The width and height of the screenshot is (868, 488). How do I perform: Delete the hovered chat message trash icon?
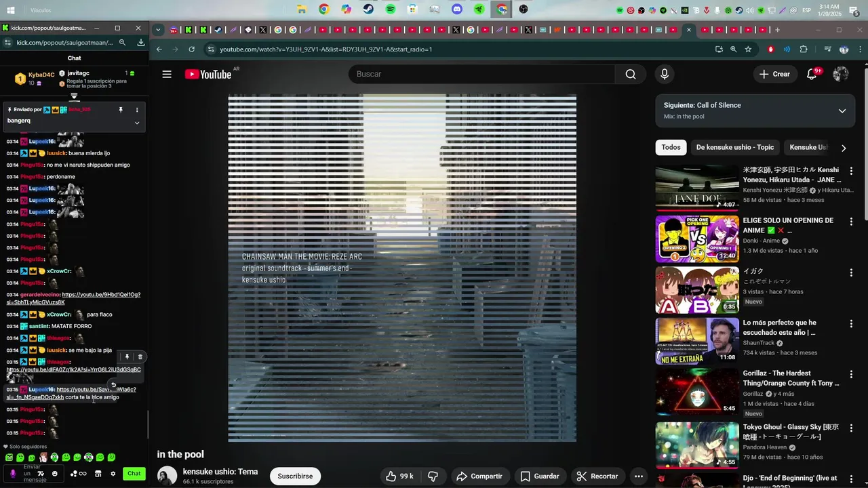(x=140, y=357)
